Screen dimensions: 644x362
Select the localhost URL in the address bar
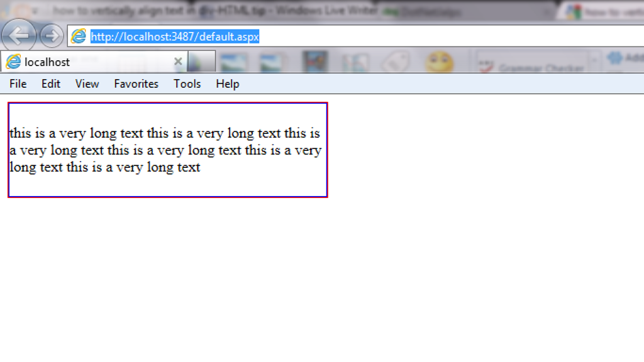(x=175, y=36)
